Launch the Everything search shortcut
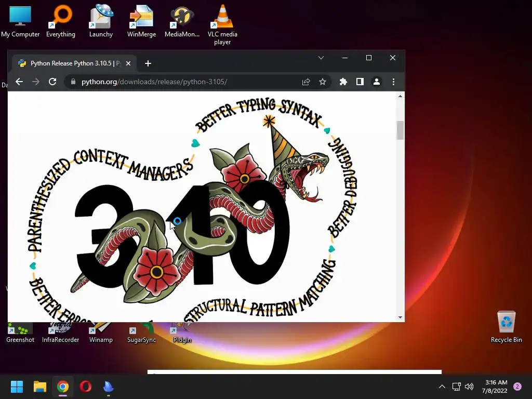This screenshot has height=399, width=532. pos(60,21)
